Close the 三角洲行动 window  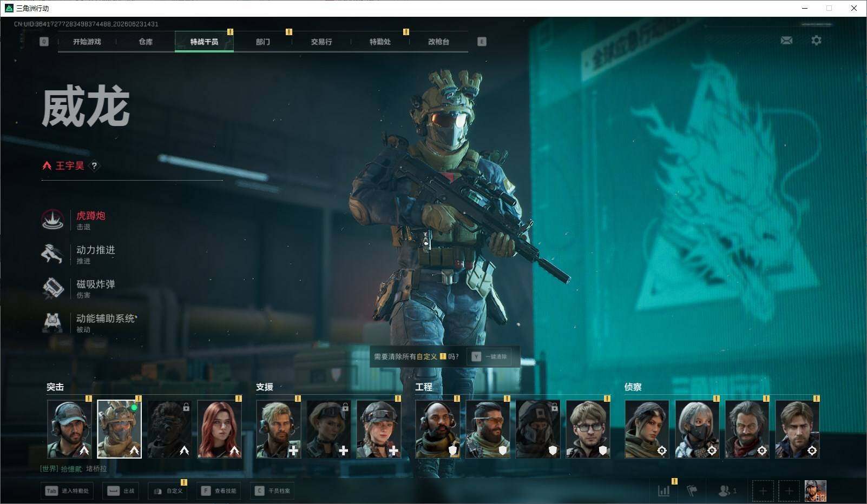tap(854, 8)
